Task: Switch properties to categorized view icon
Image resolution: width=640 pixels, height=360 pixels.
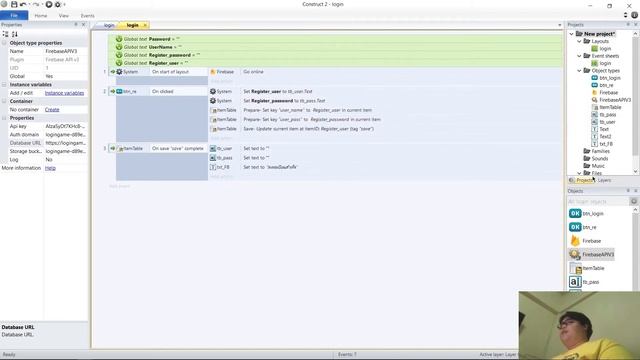Action: pyautogui.click(x=5, y=34)
